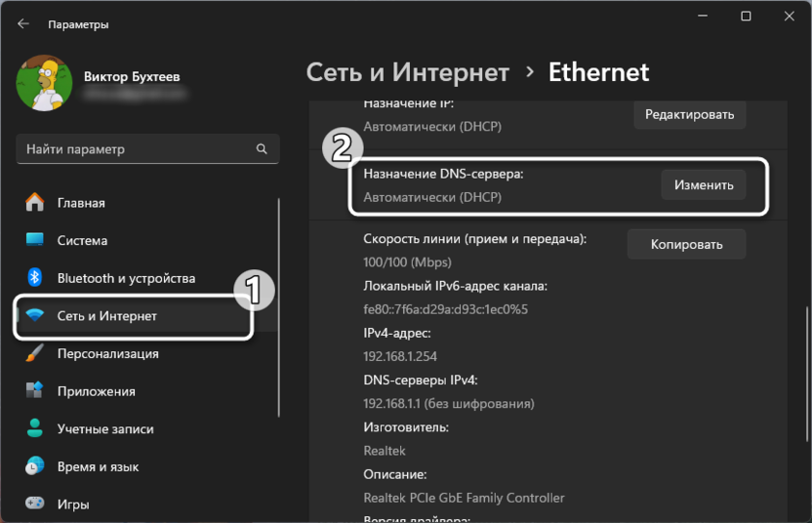Open the Система menu item label
Screen dimensions: 812x523
(x=82, y=240)
